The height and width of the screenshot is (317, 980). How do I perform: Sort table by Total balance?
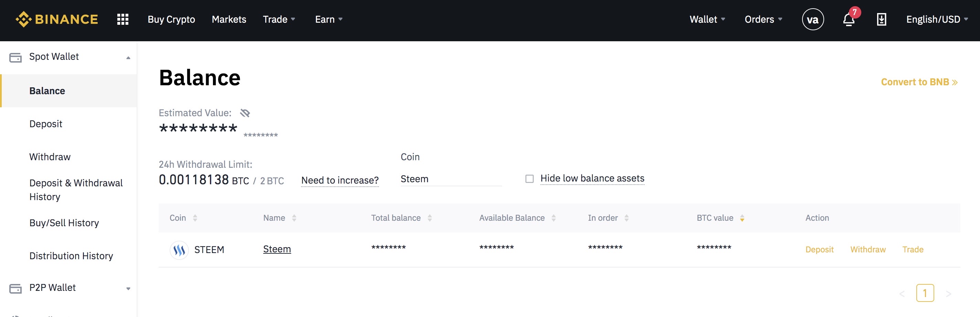click(x=429, y=218)
